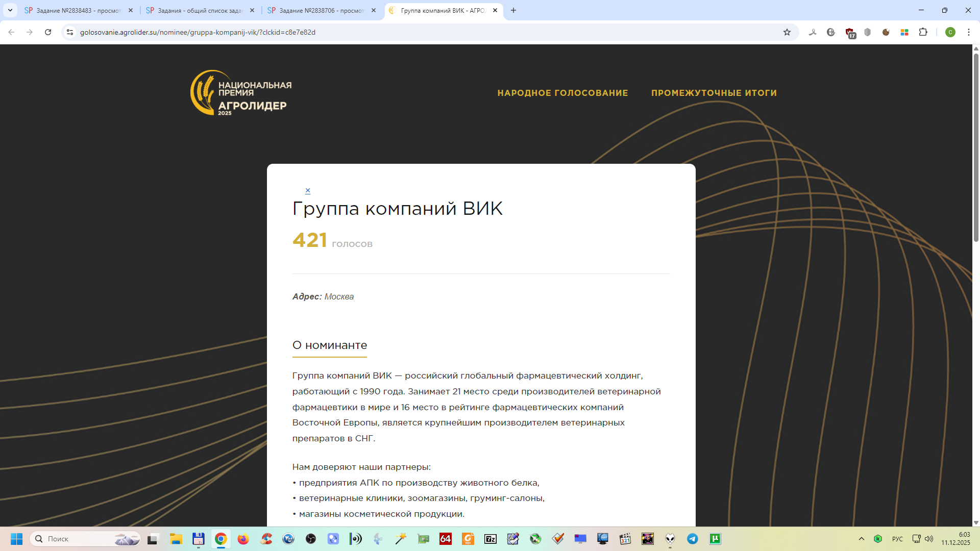Open Telegram from the taskbar
980x551 pixels.
[x=693, y=539]
